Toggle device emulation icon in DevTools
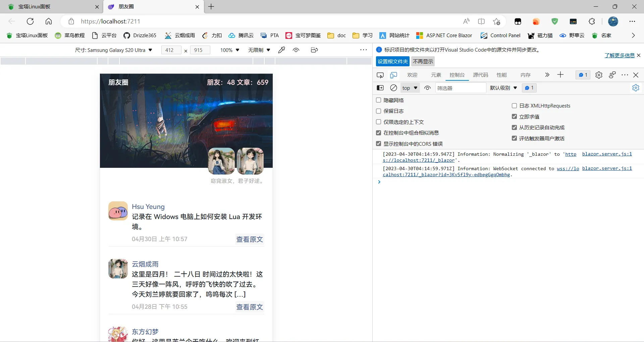The image size is (644, 342). click(394, 75)
